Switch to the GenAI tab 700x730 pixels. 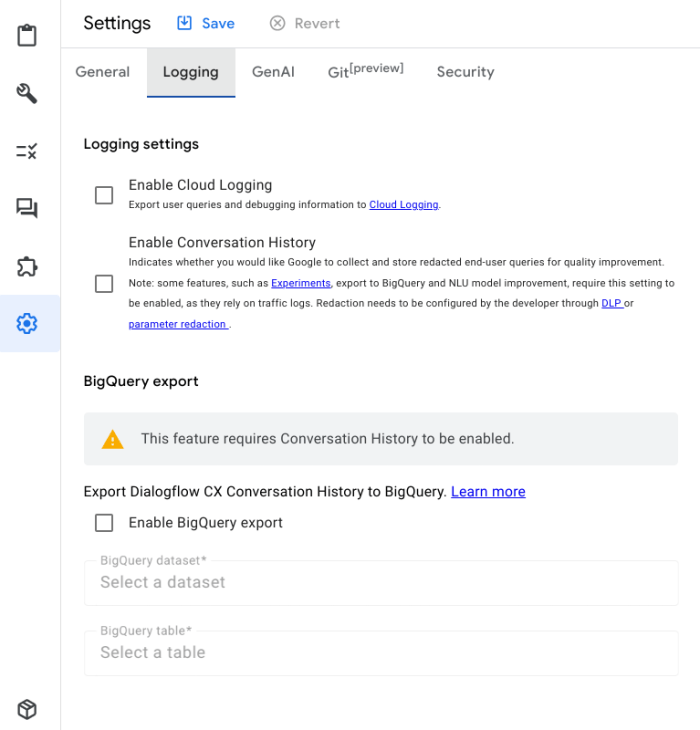pyautogui.click(x=273, y=72)
